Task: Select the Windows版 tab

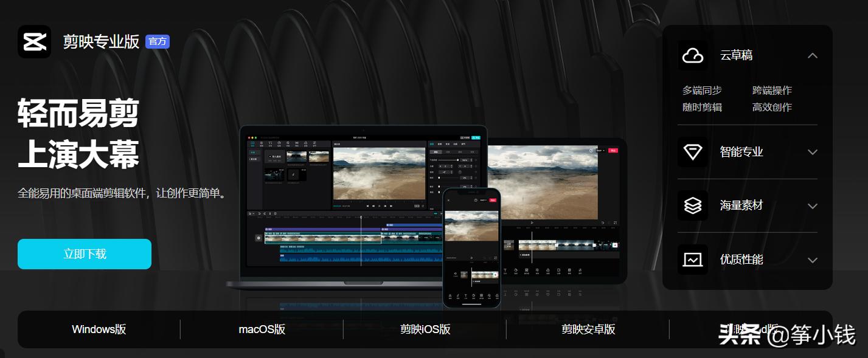Action: 99,329
